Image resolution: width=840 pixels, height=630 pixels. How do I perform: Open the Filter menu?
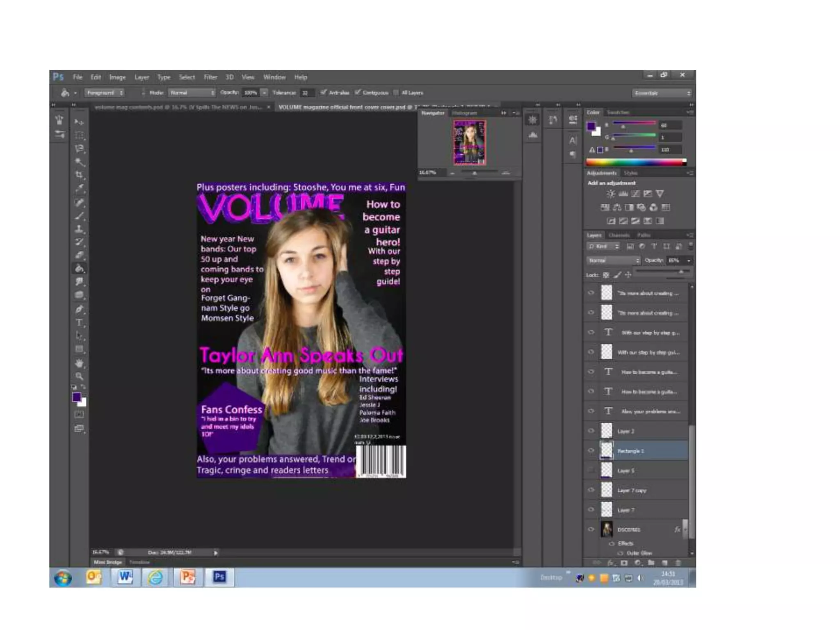pyautogui.click(x=210, y=77)
